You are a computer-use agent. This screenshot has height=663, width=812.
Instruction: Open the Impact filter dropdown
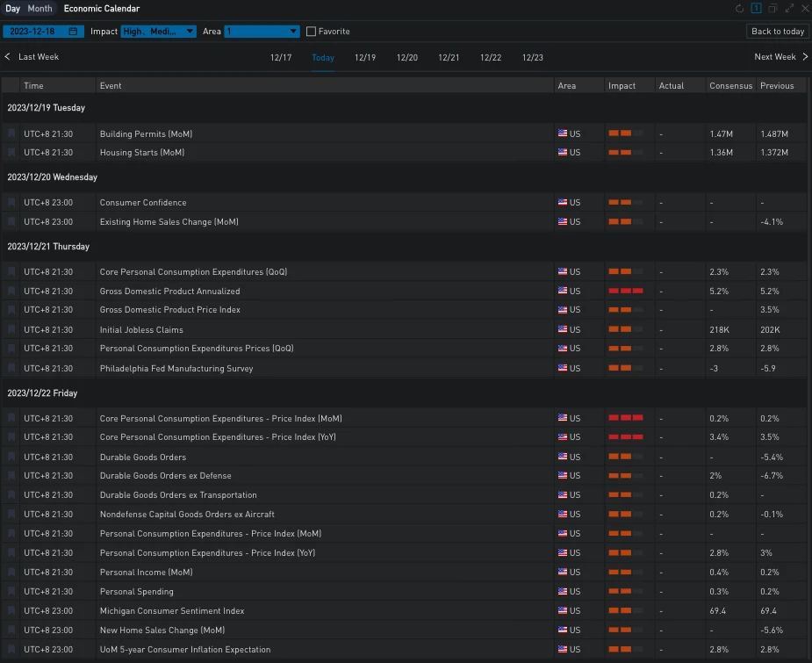click(158, 32)
